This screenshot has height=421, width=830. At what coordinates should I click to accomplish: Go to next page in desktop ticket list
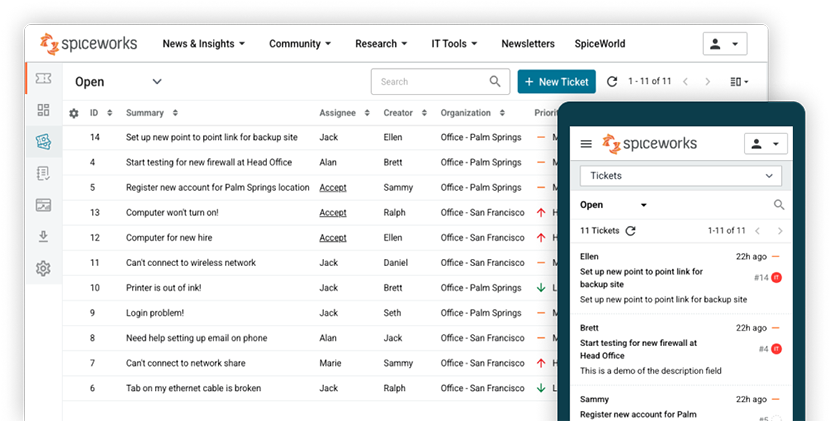click(708, 82)
